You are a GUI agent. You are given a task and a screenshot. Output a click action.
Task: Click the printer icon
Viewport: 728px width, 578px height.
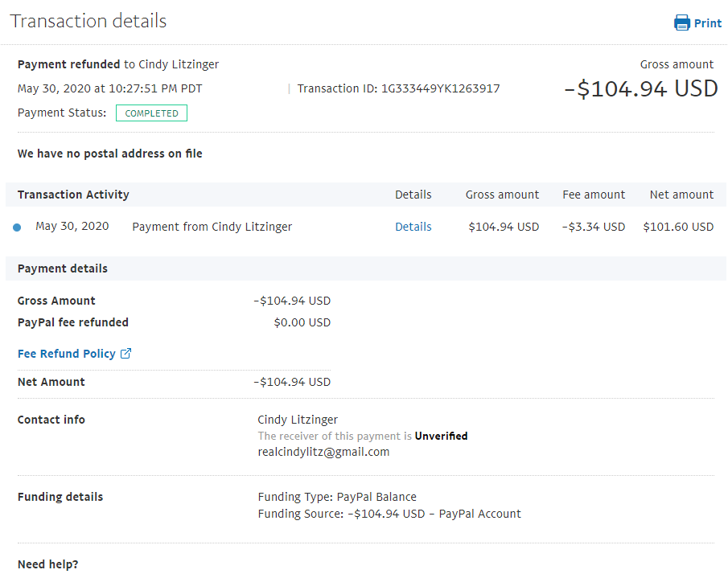(x=682, y=23)
